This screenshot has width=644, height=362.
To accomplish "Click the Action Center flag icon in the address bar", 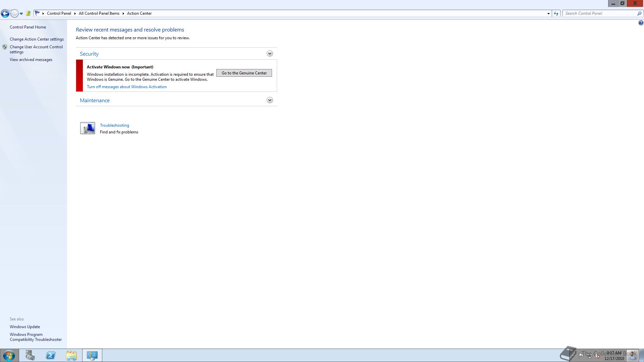I will click(38, 13).
